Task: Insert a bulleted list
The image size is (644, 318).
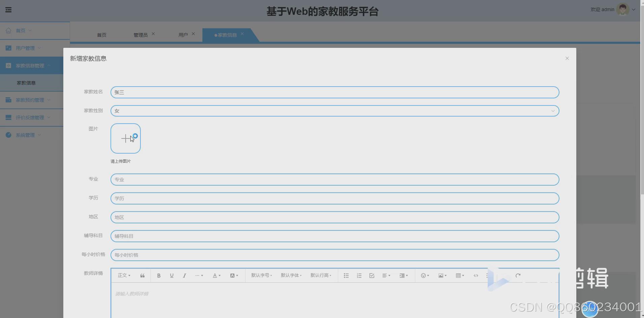Action: (x=346, y=276)
